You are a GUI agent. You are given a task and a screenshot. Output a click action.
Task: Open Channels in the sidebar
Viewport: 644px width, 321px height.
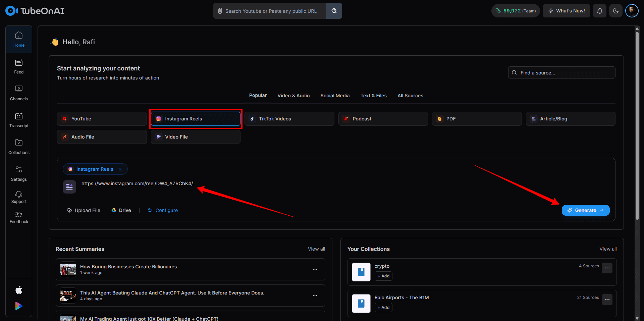(x=19, y=93)
